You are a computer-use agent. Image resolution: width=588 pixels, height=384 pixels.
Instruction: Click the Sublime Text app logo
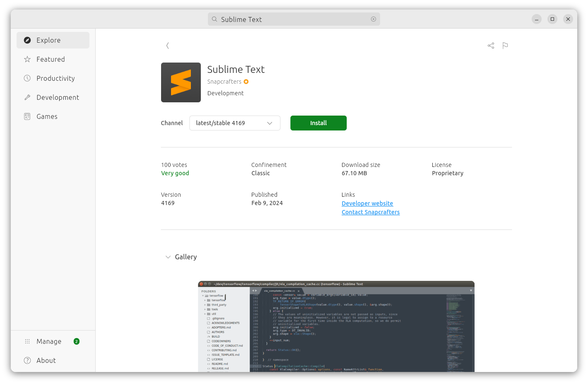pos(181,82)
